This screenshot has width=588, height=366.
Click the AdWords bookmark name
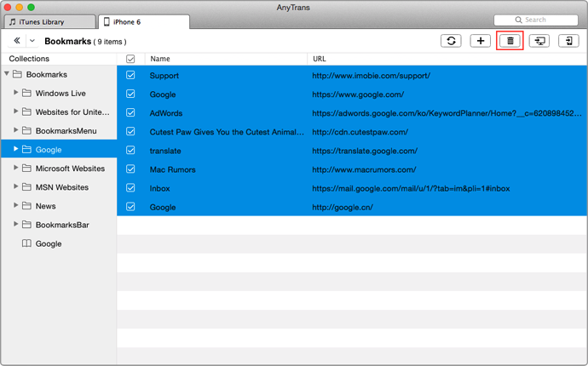click(166, 113)
